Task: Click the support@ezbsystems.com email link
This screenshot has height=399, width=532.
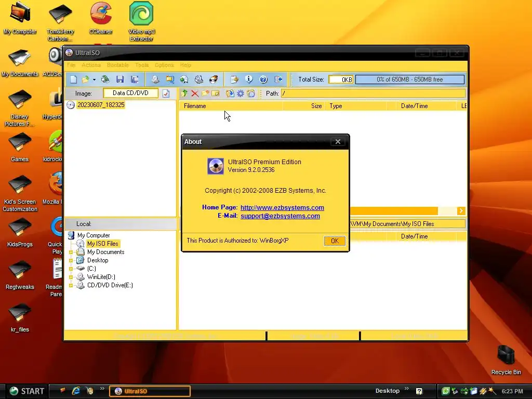Action: click(x=280, y=216)
